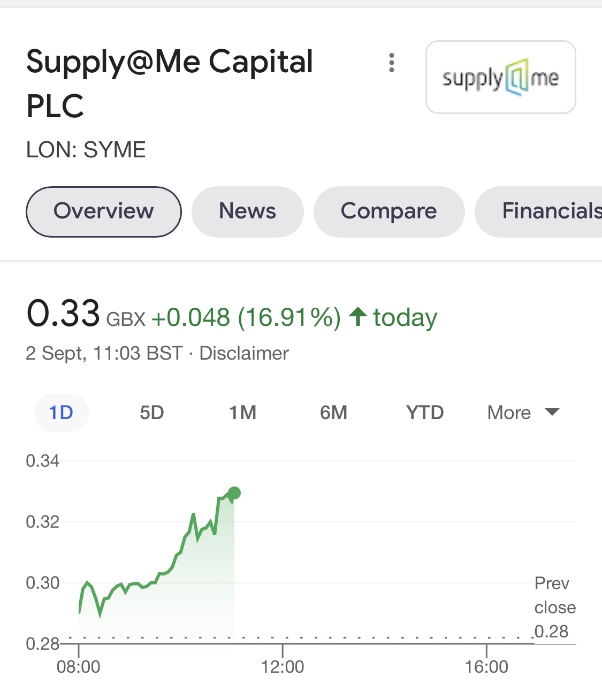The height and width of the screenshot is (700, 602).
Task: Show the 1M chart range
Action: pos(243,413)
